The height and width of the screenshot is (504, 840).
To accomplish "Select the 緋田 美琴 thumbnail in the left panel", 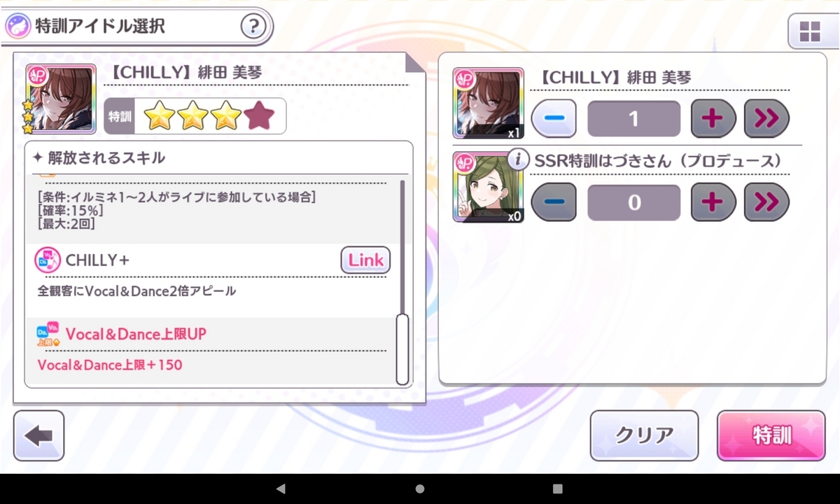I will click(61, 99).
